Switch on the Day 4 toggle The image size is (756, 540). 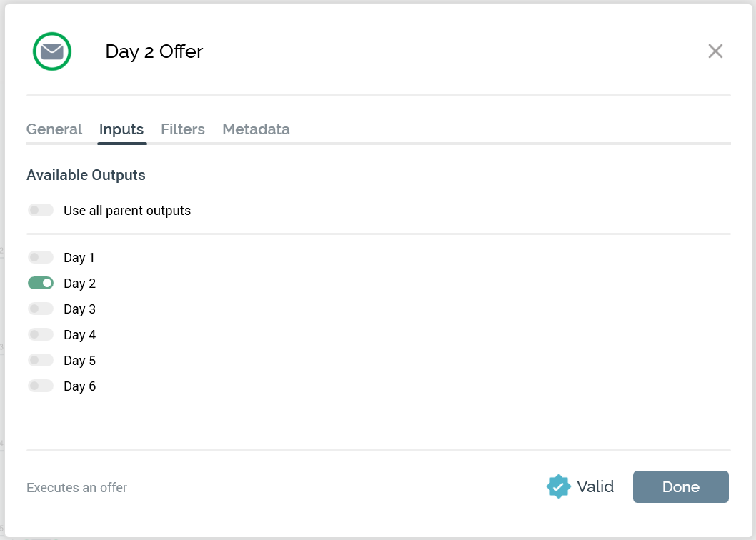pos(41,334)
